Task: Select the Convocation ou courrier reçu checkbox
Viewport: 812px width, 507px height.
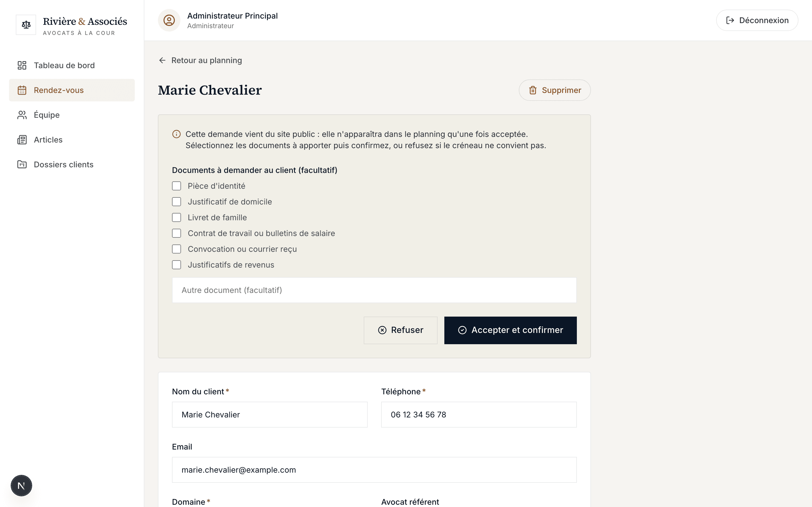Action: coord(176,249)
